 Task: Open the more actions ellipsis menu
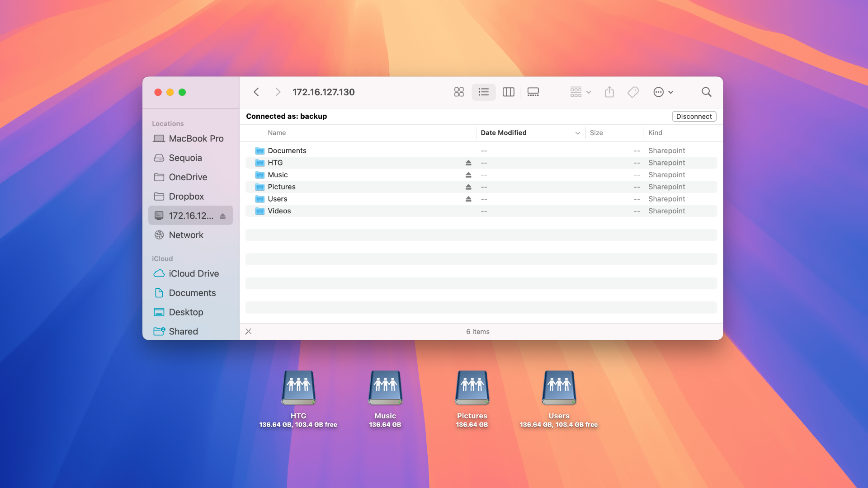pyautogui.click(x=662, y=92)
